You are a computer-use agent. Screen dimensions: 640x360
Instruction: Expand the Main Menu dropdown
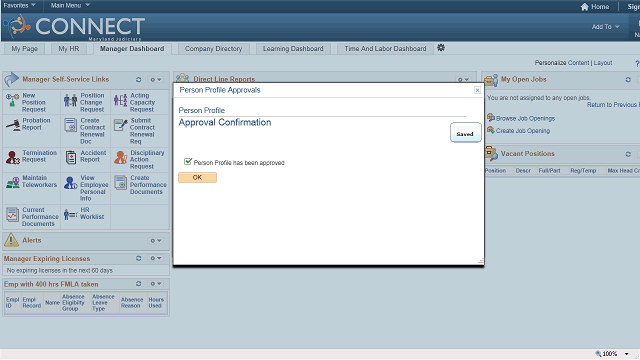pos(70,5)
